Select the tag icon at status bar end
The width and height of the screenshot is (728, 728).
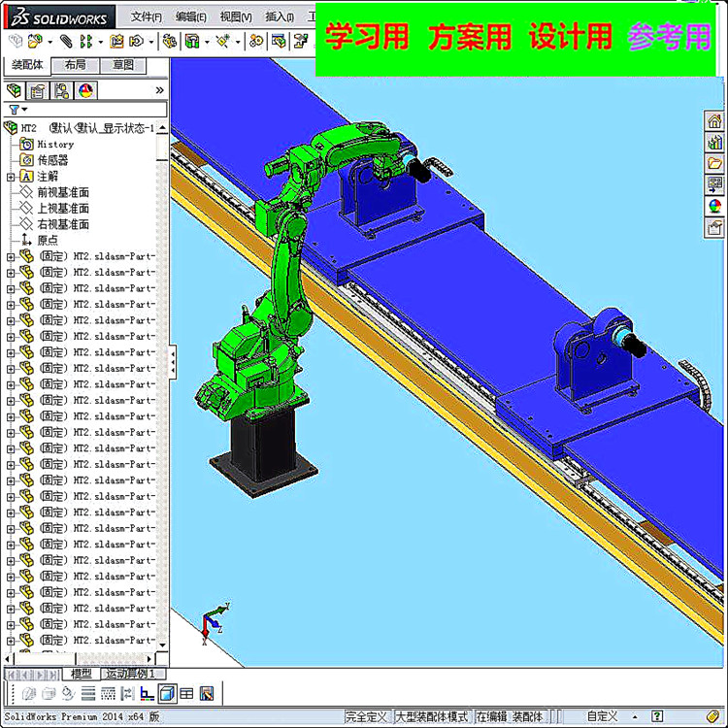[x=713, y=716]
